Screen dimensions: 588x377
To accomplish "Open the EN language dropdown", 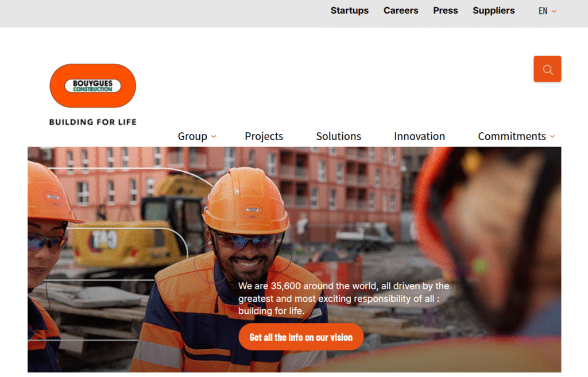I will click(x=547, y=11).
